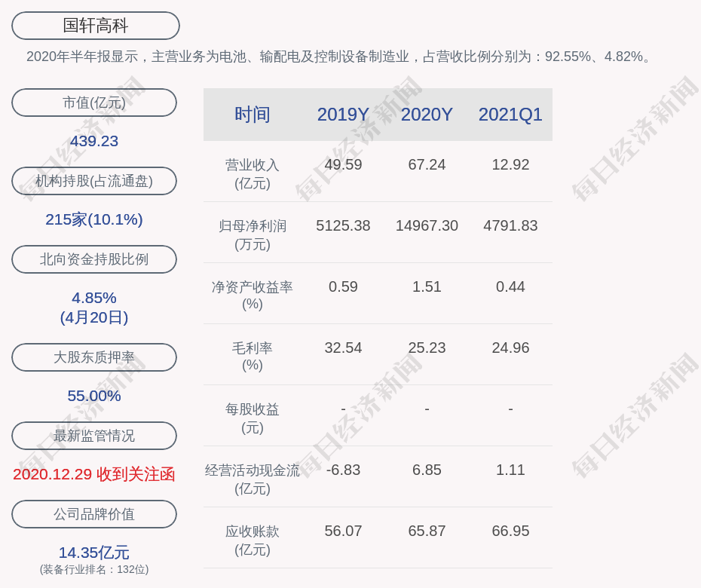Click the net profit cell 14967.30

point(427,226)
